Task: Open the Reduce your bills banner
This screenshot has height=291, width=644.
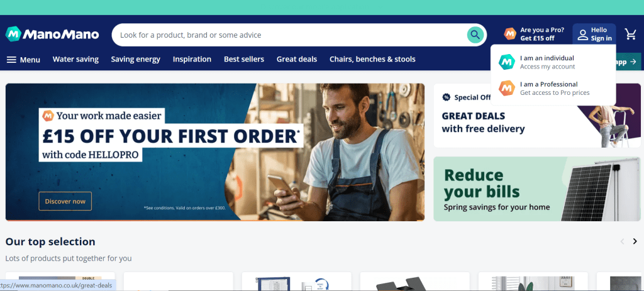Action: click(537, 189)
